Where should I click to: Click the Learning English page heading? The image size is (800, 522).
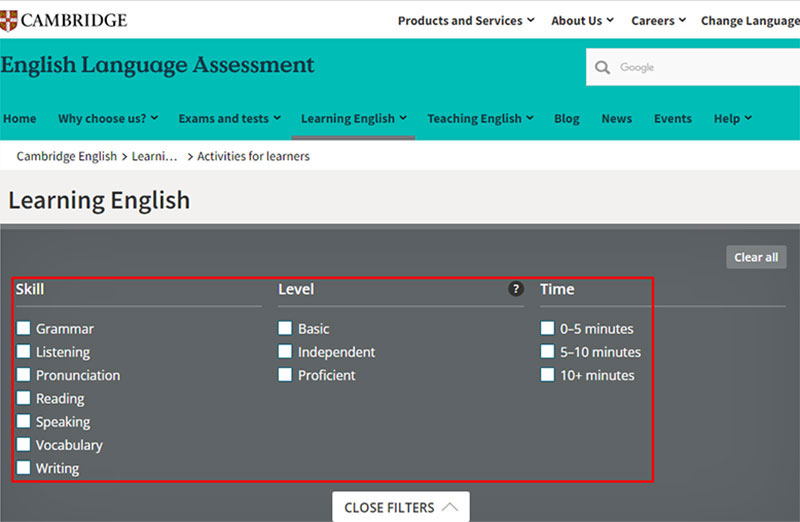click(99, 200)
